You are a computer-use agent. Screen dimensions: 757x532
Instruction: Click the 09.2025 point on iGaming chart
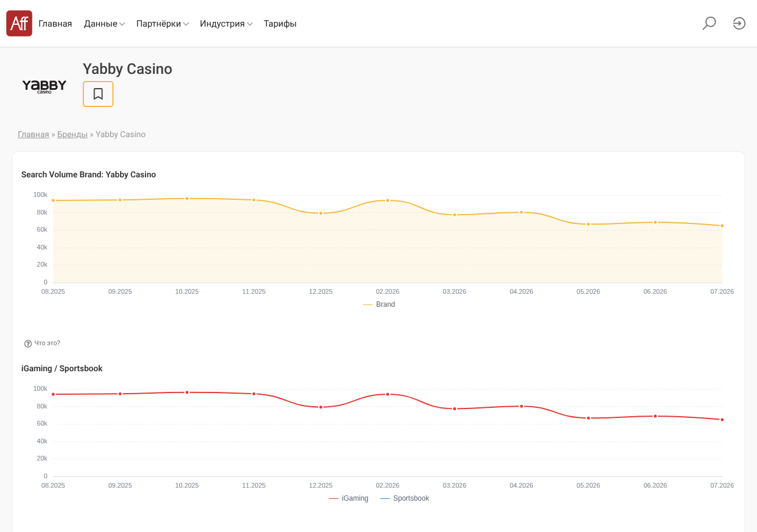click(120, 394)
